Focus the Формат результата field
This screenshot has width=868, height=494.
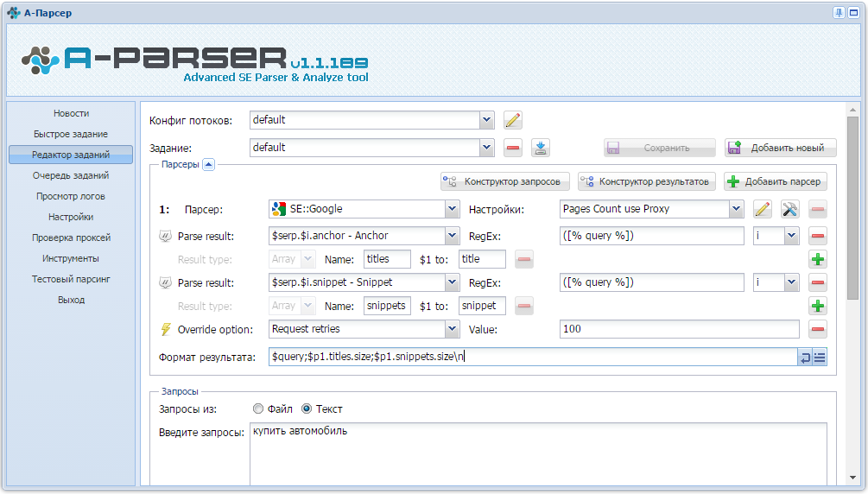pos(533,357)
